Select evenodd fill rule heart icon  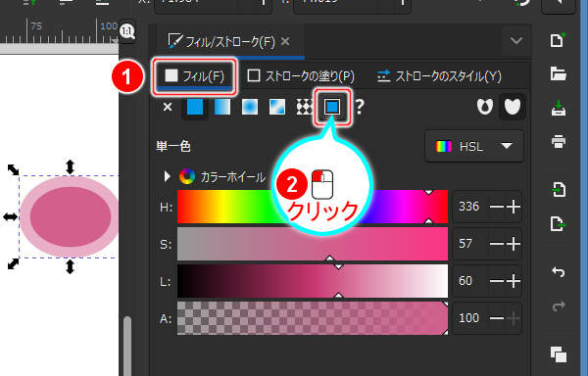pos(485,107)
